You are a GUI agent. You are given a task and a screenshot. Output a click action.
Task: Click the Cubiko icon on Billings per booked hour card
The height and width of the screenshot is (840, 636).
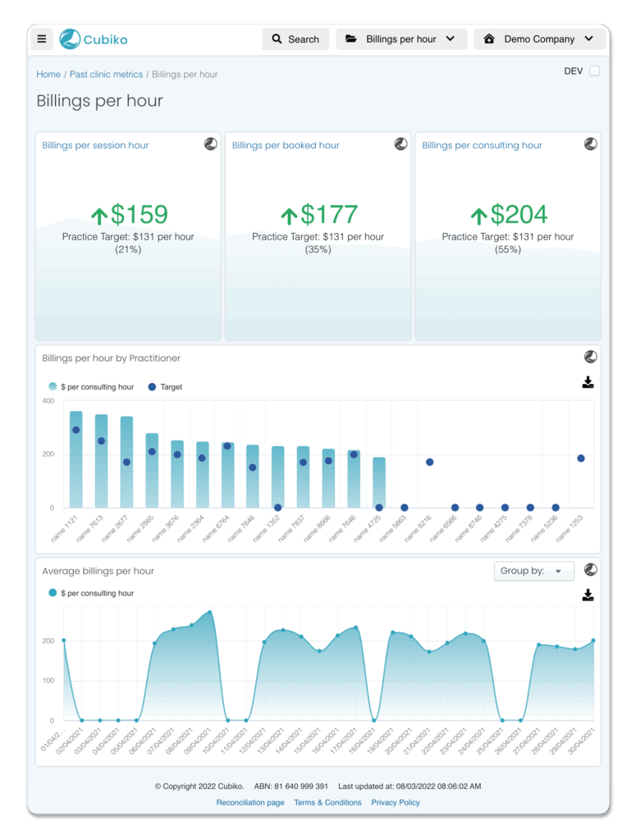point(400,144)
